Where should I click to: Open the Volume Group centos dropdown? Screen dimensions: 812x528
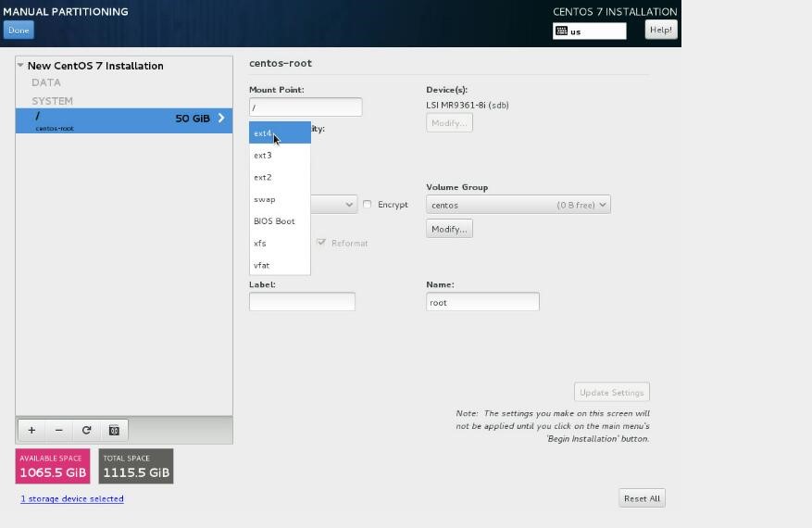[x=518, y=205]
